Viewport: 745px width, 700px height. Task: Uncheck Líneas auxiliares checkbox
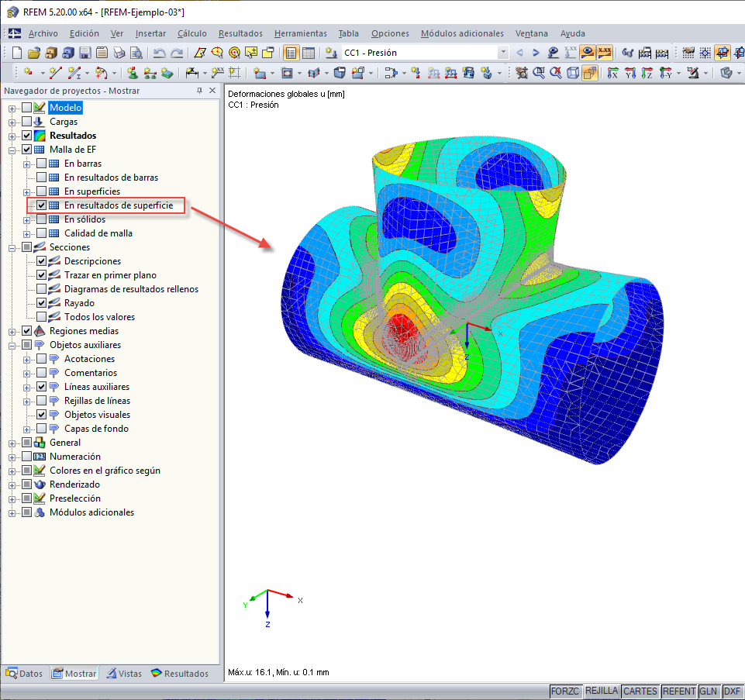tap(41, 386)
